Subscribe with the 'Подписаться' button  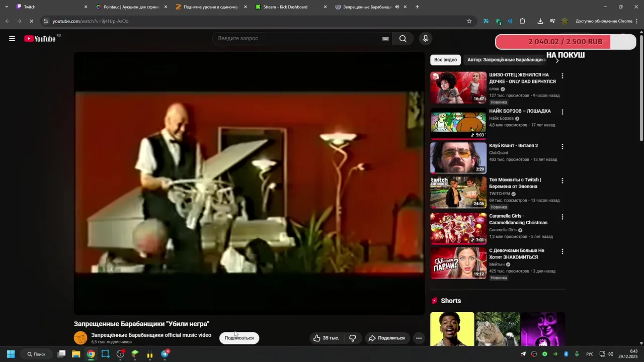(239, 338)
